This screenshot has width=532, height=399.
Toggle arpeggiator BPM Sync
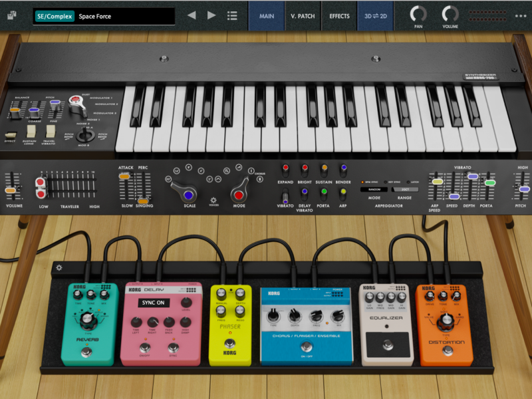point(370,182)
